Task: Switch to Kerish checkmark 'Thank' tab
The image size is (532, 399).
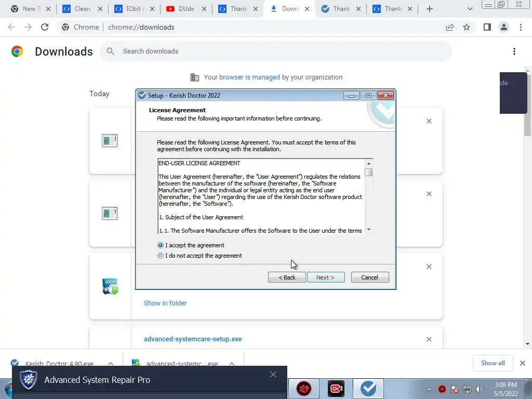Action: 340,9
